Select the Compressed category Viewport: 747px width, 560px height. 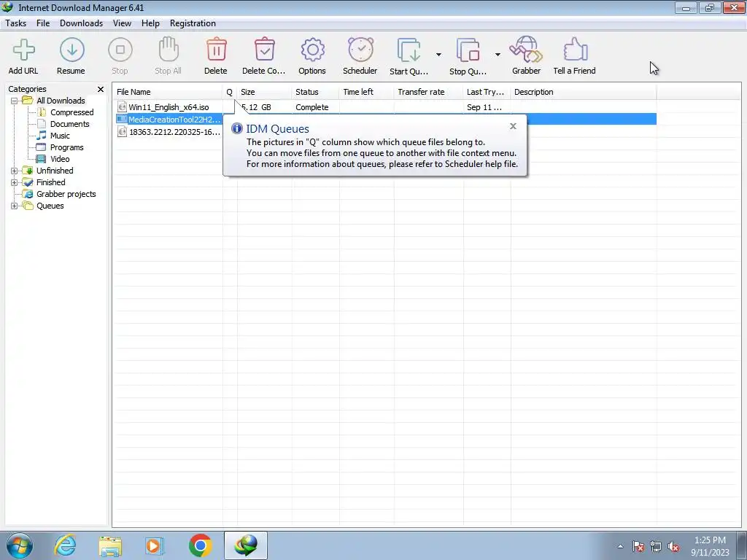point(72,112)
